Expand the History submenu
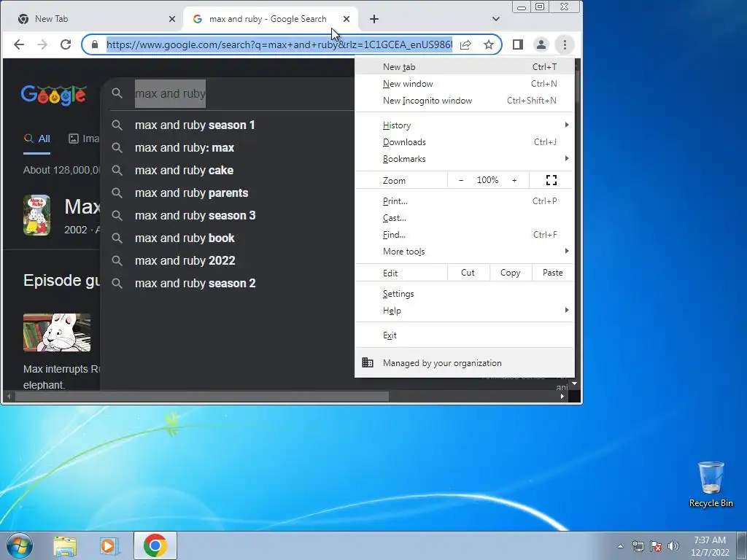 pyautogui.click(x=464, y=125)
